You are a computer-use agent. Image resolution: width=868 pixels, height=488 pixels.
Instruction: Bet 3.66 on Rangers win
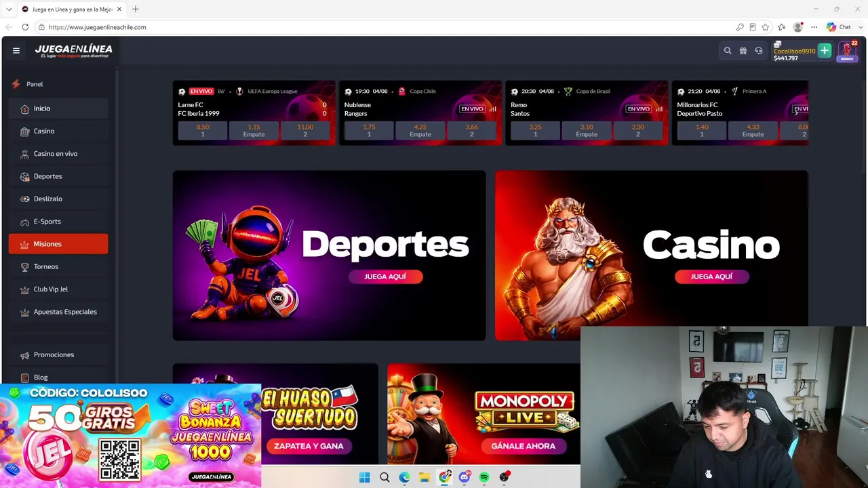pyautogui.click(x=472, y=131)
